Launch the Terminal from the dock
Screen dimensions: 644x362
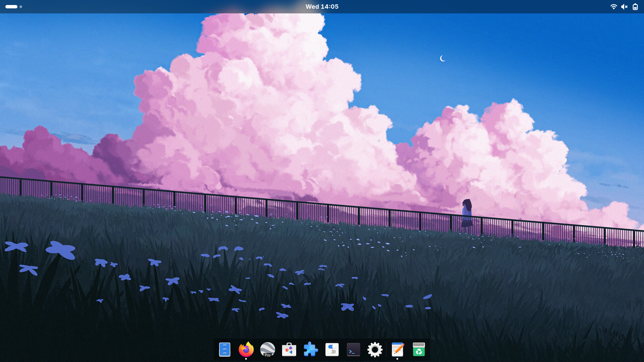(353, 350)
